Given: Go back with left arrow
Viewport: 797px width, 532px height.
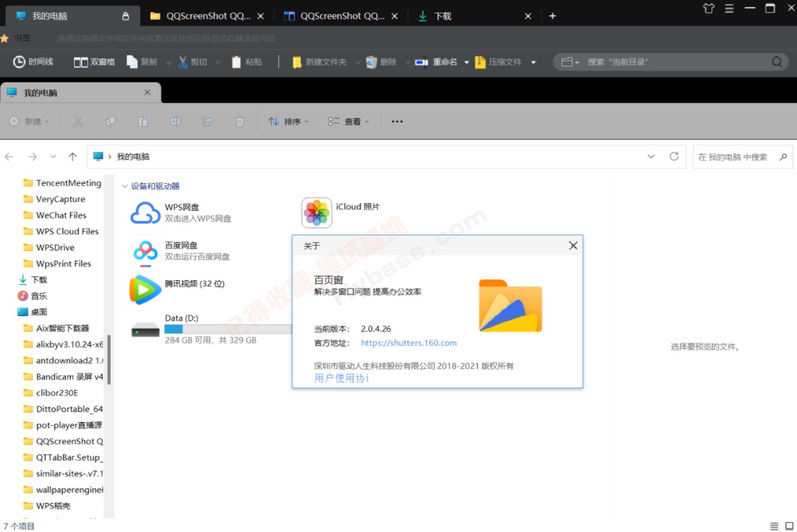Looking at the screenshot, I should point(9,156).
